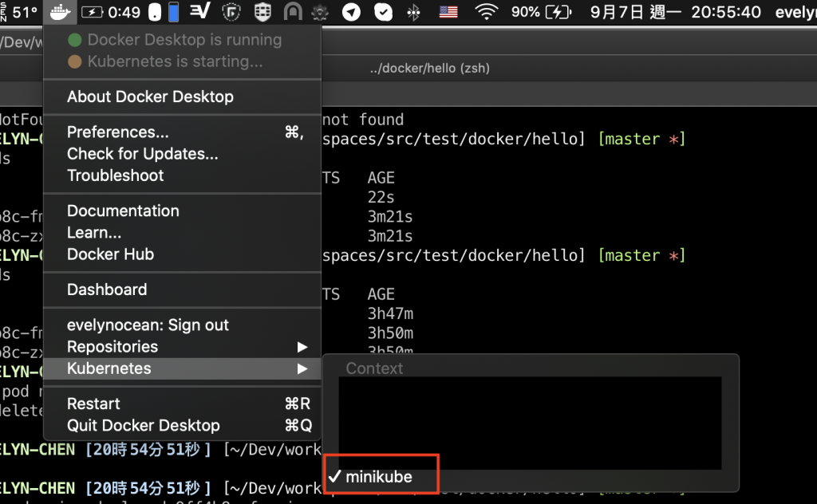Click Restart in Docker menu

(182, 404)
